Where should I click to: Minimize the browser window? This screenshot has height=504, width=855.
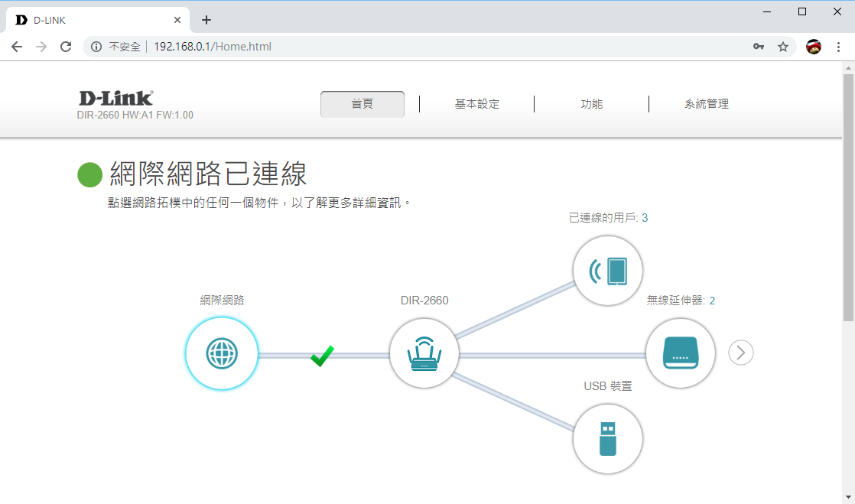(767, 11)
